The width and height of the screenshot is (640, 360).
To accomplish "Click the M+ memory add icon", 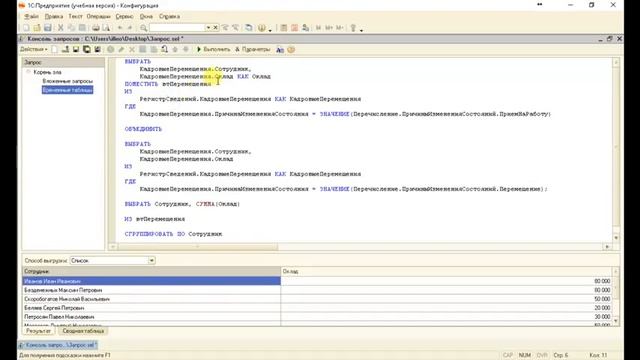I will point(329,28).
